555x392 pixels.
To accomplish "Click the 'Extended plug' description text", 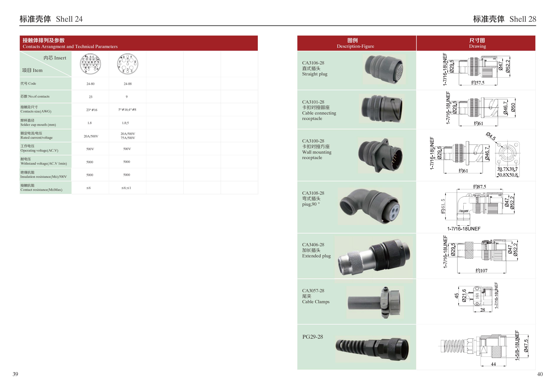I will click(x=316, y=256).
